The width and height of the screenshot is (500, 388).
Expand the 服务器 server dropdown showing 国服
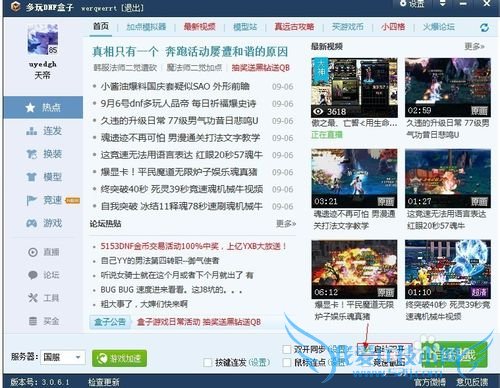click(62, 357)
